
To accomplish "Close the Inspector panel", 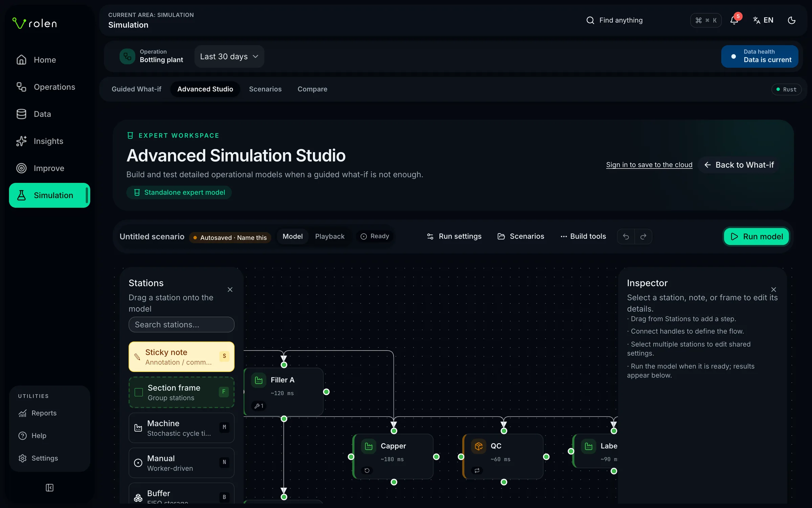I will (x=773, y=290).
